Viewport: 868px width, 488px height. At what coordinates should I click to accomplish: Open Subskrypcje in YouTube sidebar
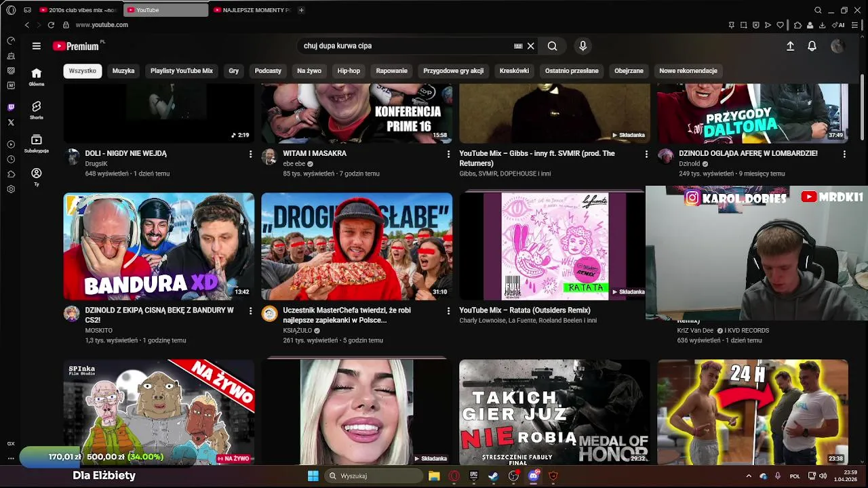click(37, 143)
